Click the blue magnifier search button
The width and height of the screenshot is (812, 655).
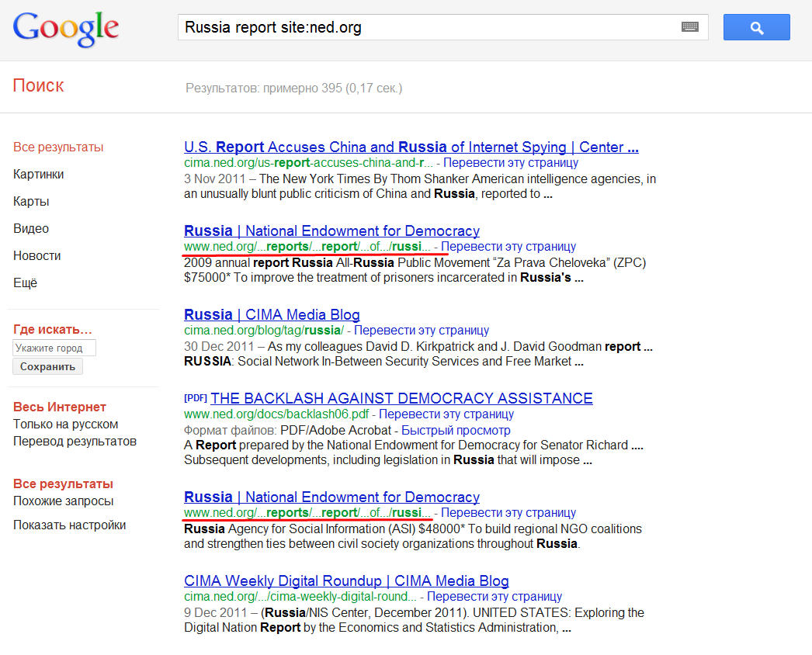[757, 27]
